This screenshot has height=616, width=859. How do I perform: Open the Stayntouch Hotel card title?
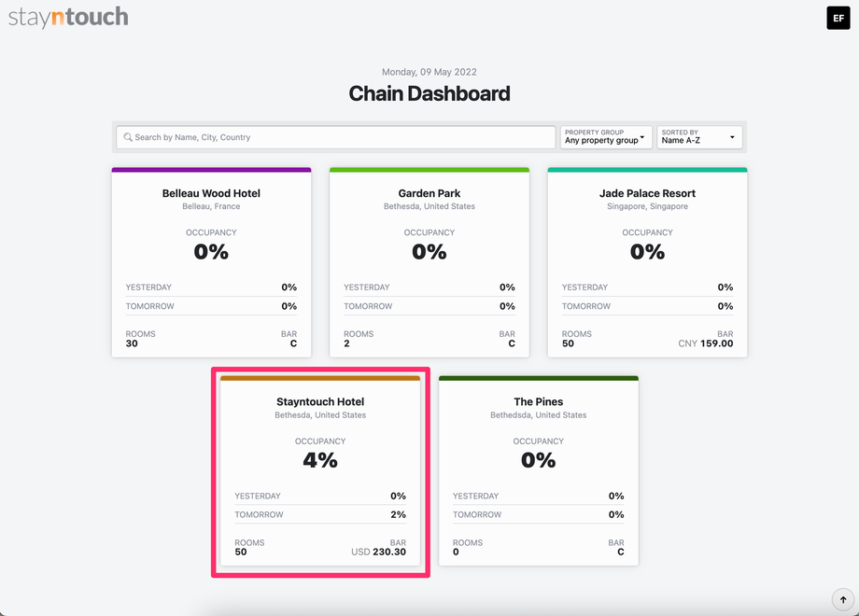click(x=320, y=402)
